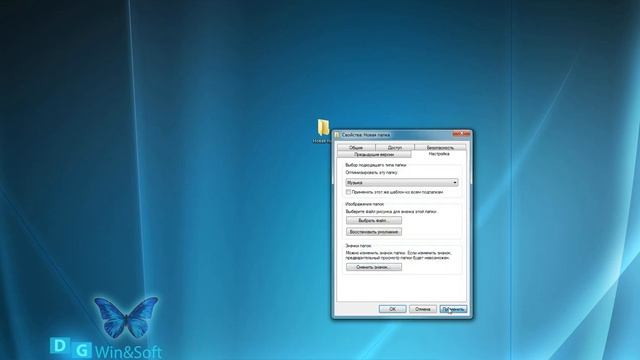Open the folder type dropdown showing 'Музыка'
This screenshot has width=640, height=360.
click(x=402, y=182)
